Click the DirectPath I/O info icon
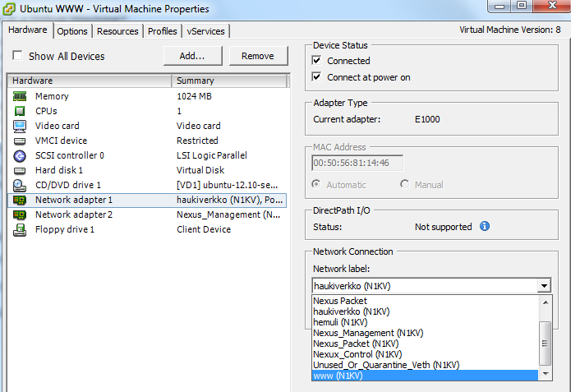The image size is (571, 392). click(x=485, y=226)
